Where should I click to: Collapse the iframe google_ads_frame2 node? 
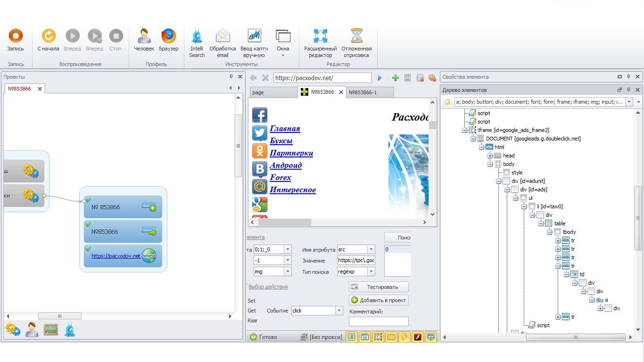(465, 130)
